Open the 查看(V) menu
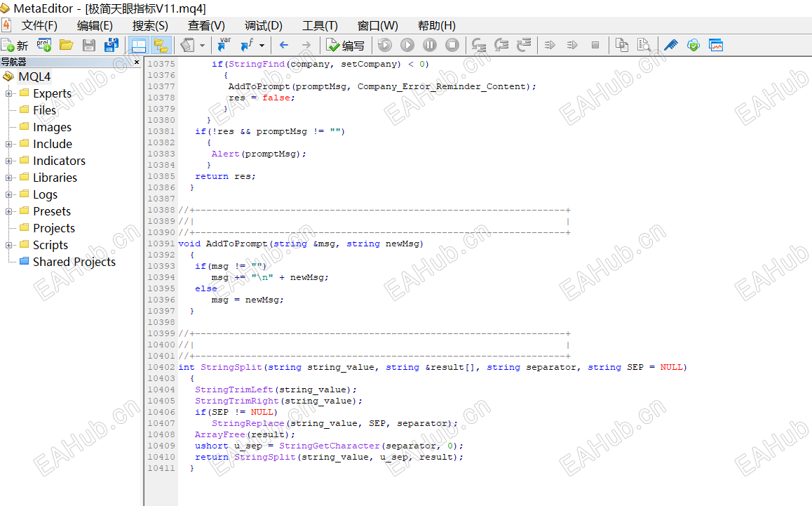The height and width of the screenshot is (506, 812). (x=206, y=25)
